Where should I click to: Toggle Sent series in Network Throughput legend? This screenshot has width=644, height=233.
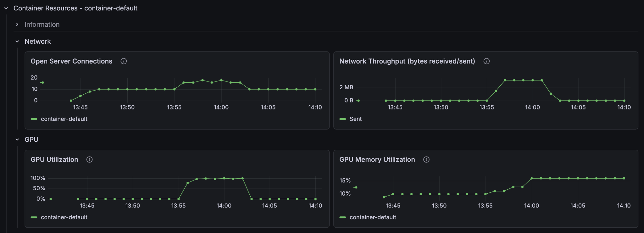[356, 119]
